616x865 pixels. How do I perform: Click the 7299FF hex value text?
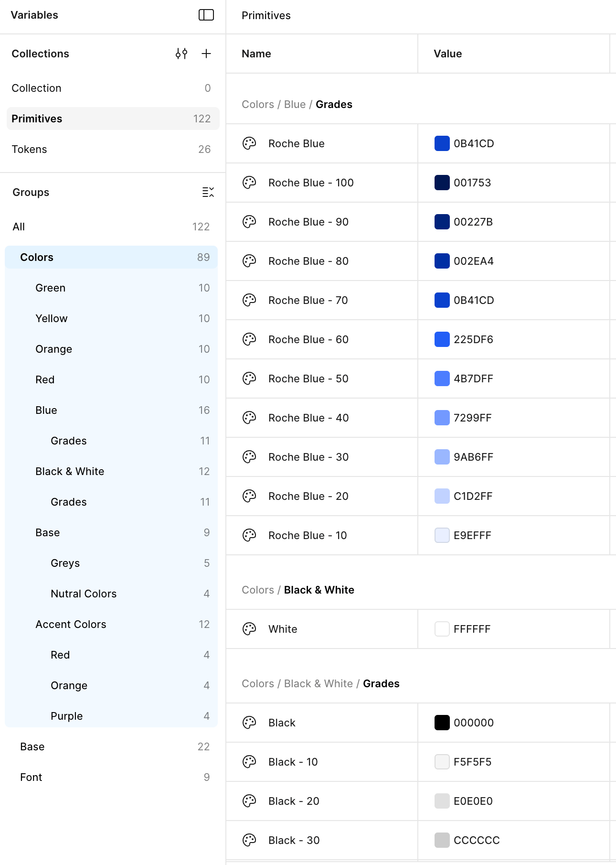tap(472, 418)
